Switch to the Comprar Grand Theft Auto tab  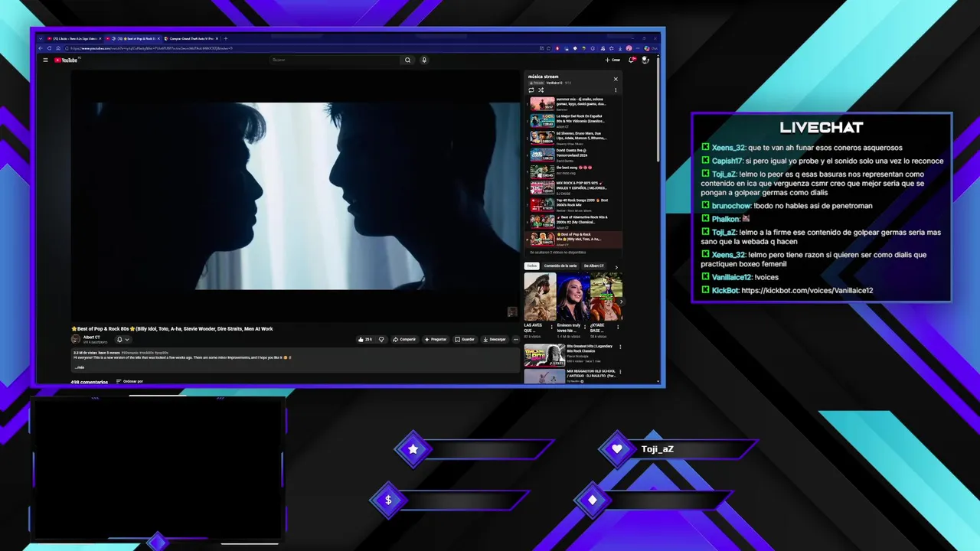[x=191, y=38]
